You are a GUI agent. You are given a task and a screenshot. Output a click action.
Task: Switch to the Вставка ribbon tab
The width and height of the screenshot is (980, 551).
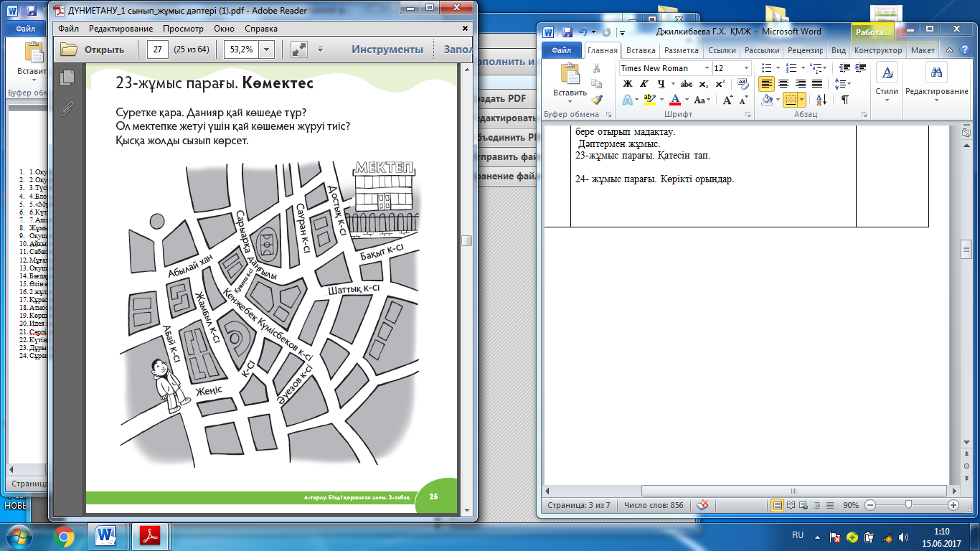640,51
